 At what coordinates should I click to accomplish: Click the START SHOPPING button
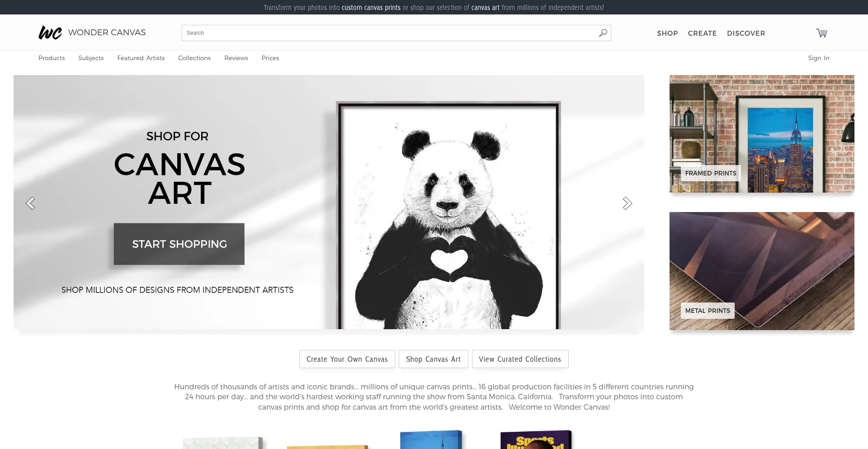point(179,244)
